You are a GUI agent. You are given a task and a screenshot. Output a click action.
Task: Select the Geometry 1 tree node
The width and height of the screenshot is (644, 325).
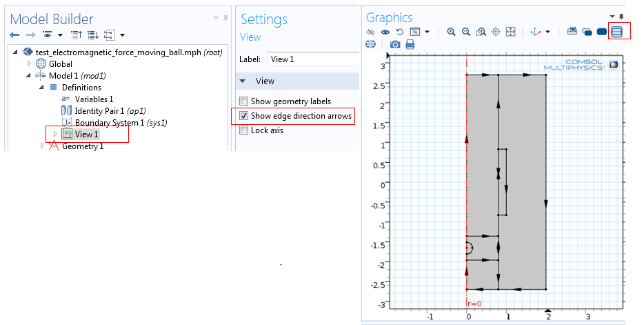click(x=82, y=146)
